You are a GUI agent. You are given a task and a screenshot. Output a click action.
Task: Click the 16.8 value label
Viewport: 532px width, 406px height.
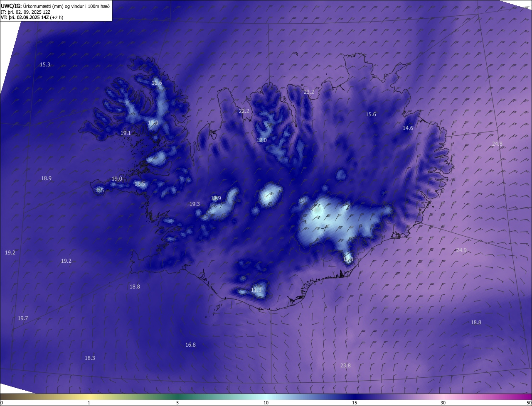point(190,345)
